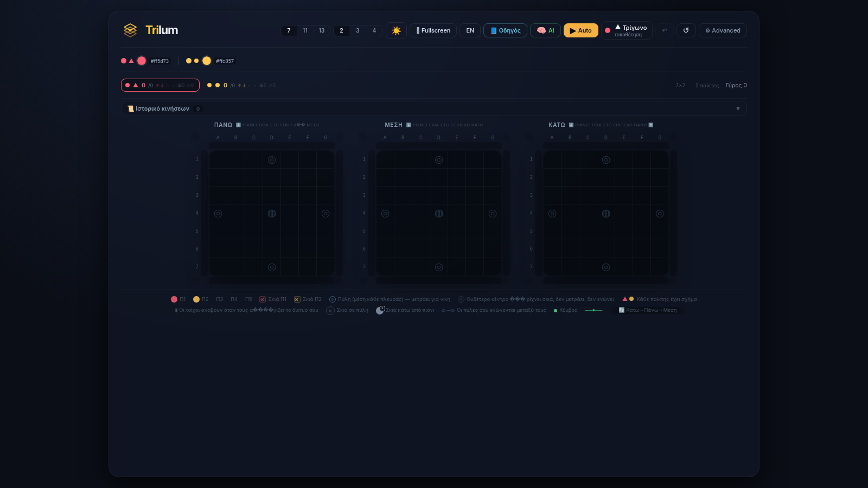The width and height of the screenshot is (868, 488).
Task: Switch language with EN button
Action: [x=470, y=30]
